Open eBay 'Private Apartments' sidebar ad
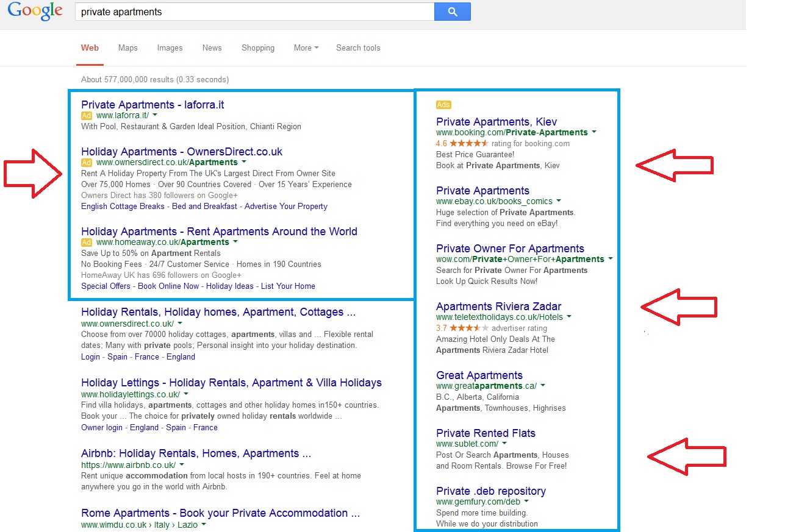 pyautogui.click(x=482, y=190)
